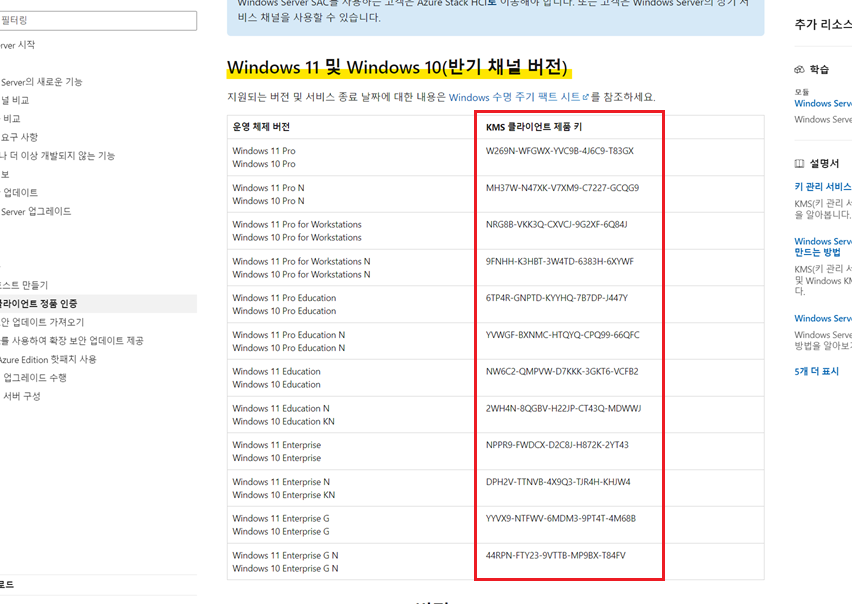Viewport: 852px width, 604px height.
Task: Show more resources via 5개 더 표시
Action: click(x=817, y=372)
